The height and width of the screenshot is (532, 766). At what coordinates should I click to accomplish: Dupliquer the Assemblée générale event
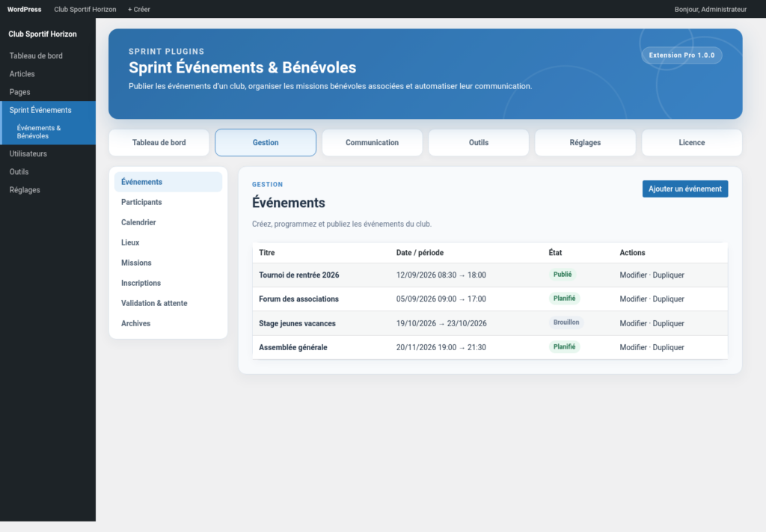[668, 347]
